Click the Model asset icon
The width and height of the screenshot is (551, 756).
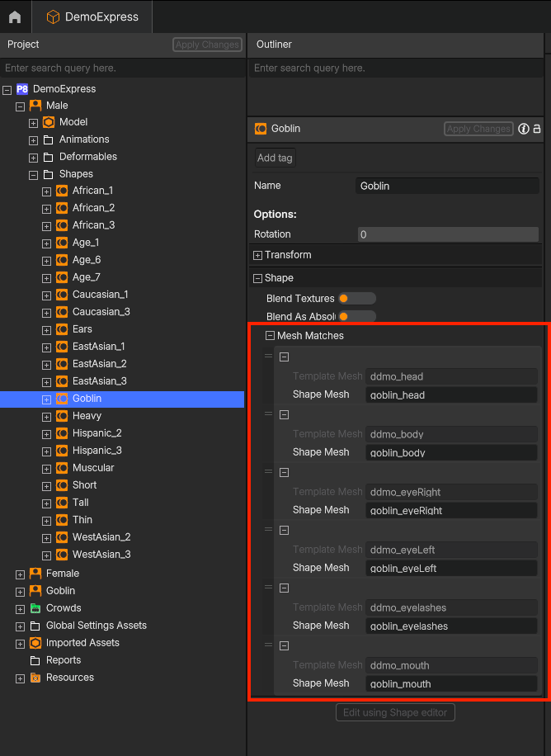(49, 122)
